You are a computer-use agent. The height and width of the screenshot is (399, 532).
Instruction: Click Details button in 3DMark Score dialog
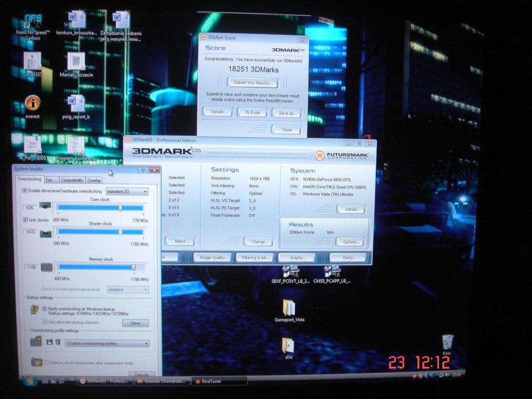pyautogui.click(x=218, y=112)
